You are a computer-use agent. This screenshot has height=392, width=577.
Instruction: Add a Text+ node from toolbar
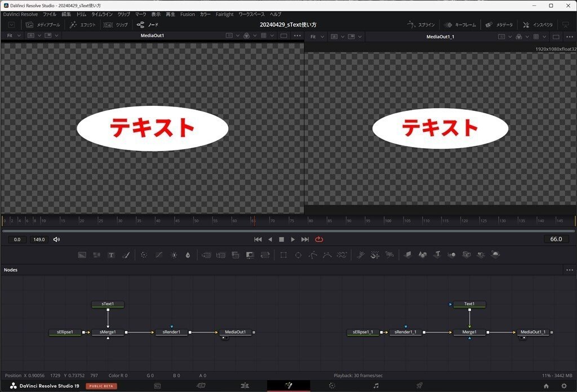111,255
